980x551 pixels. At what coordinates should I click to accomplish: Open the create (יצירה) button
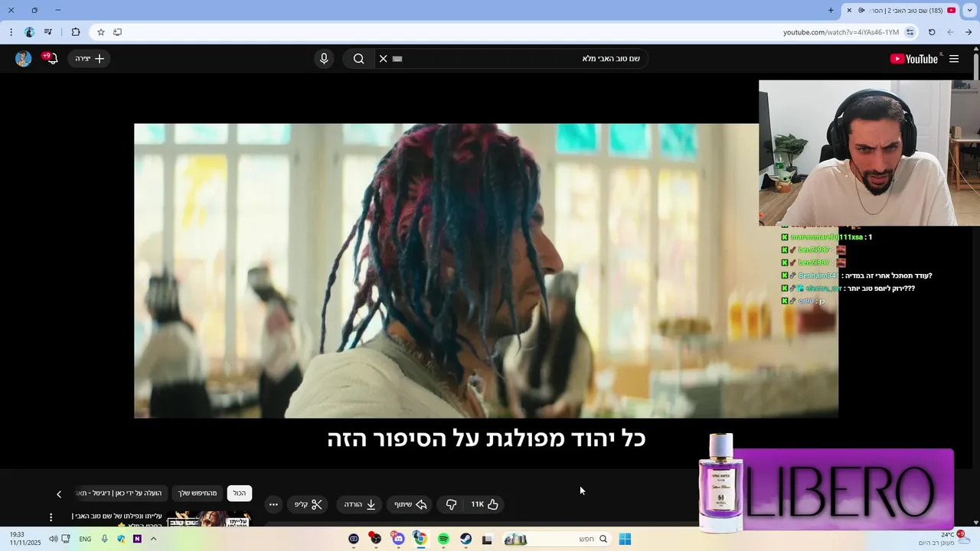[90, 59]
